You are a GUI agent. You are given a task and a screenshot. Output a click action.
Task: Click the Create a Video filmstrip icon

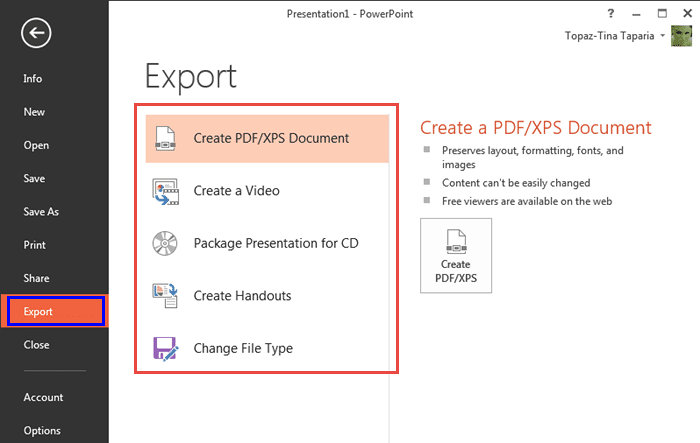[x=166, y=192]
